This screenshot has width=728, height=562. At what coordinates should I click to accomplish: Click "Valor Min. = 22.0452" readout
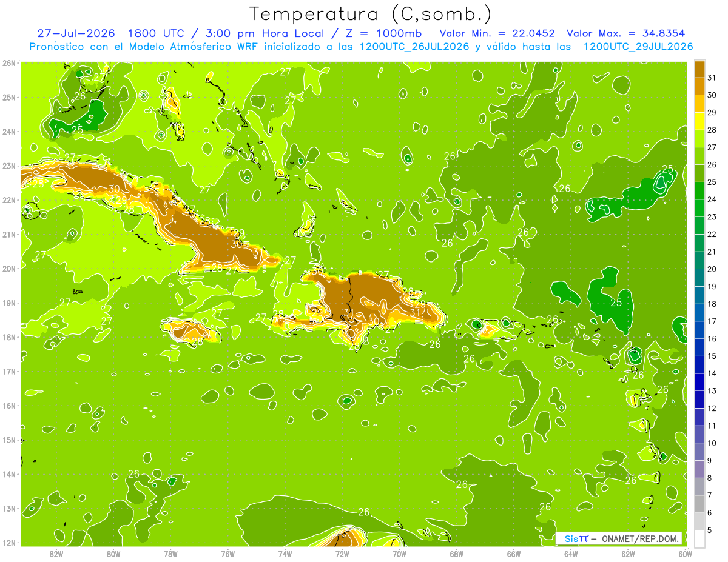point(497,33)
